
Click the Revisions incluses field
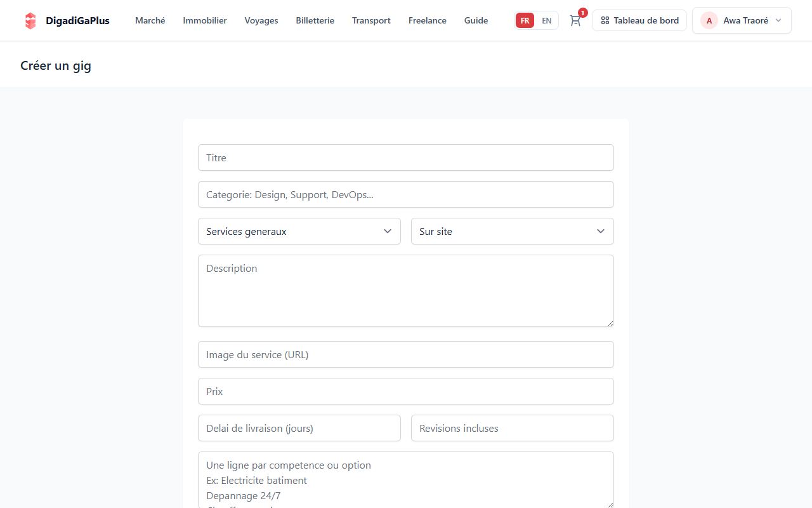[513, 428]
